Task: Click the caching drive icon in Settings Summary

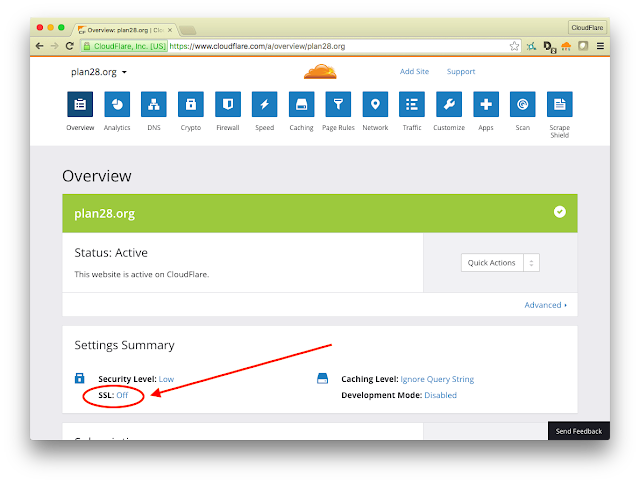Action: 322,378
